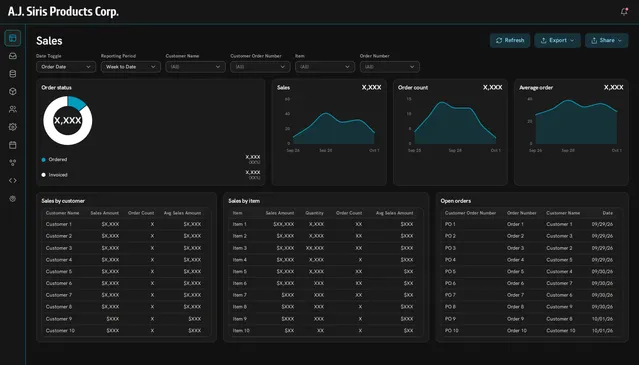The height and width of the screenshot is (365, 639).
Task: Click Order 6 in Open orders table
Action: pos(516,284)
